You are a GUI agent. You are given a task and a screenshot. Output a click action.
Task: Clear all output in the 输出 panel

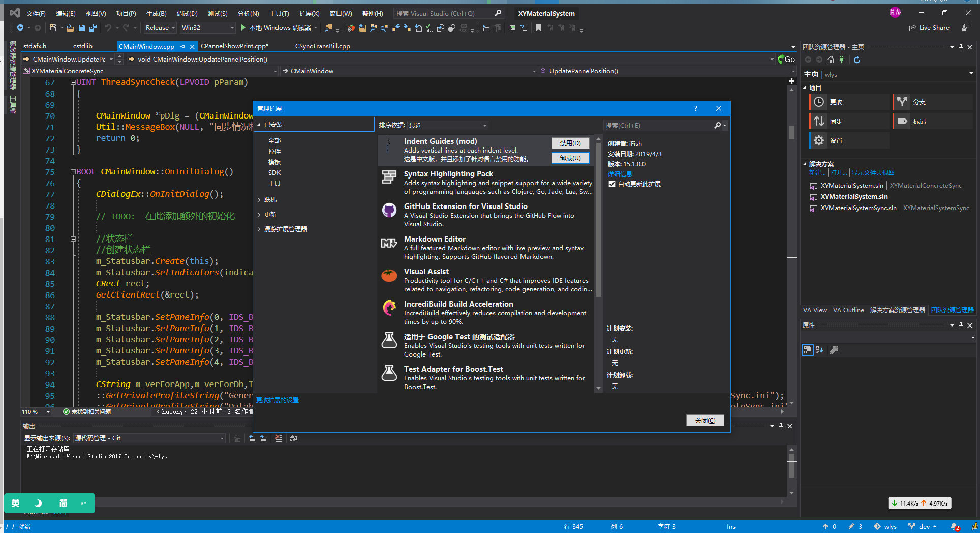[x=279, y=438]
